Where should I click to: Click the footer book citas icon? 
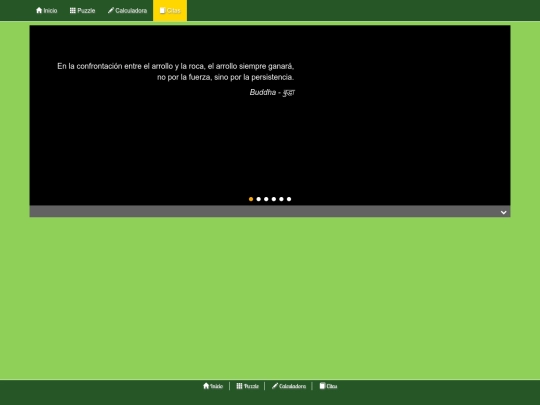[322, 386]
